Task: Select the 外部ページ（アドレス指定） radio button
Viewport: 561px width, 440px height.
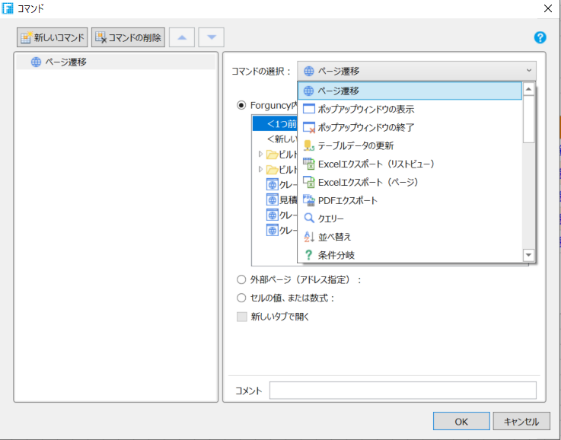Action: coord(242,279)
